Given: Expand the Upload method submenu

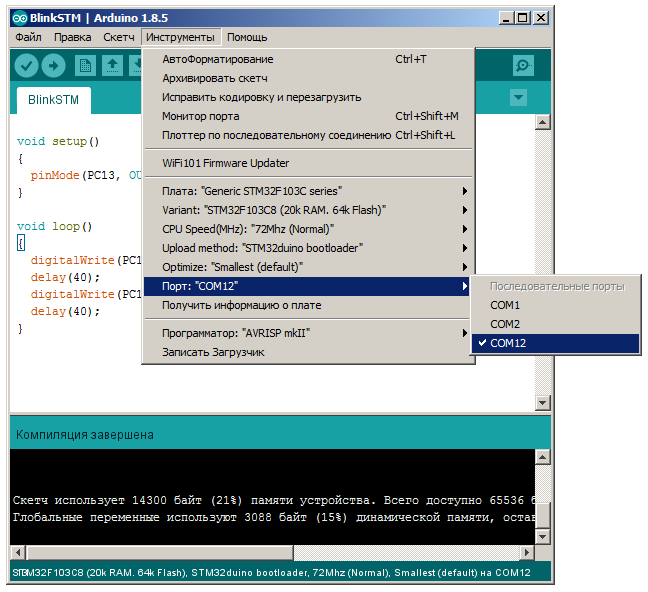Looking at the screenshot, I should point(308,248).
